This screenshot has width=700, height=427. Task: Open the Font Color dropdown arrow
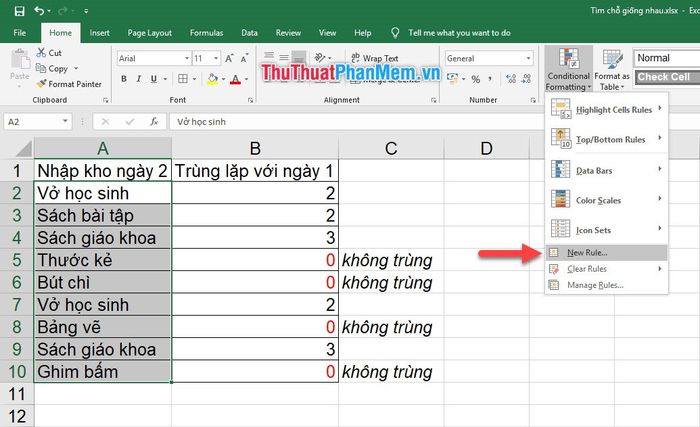(246, 80)
